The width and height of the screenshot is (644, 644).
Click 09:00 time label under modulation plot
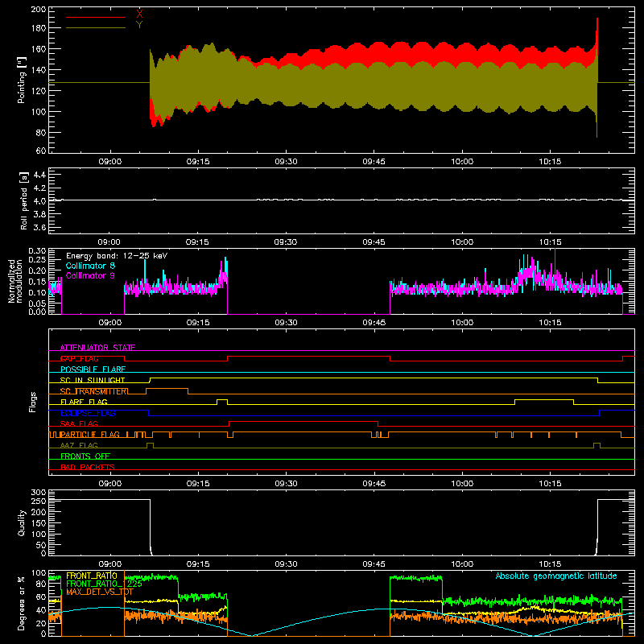point(110,323)
